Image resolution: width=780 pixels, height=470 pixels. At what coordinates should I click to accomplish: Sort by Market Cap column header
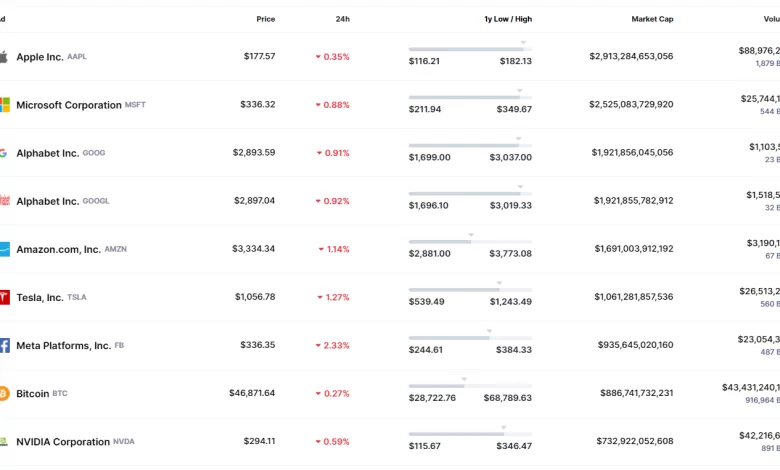click(652, 19)
